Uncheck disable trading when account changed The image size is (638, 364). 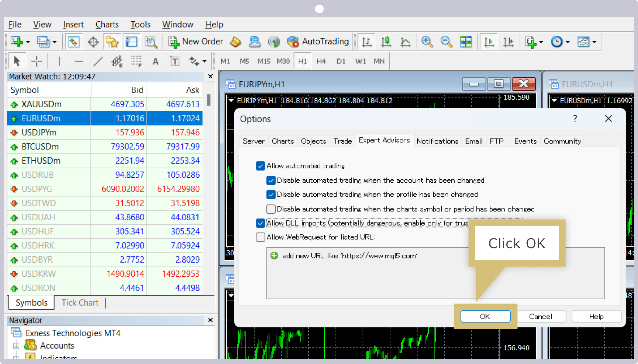271,180
